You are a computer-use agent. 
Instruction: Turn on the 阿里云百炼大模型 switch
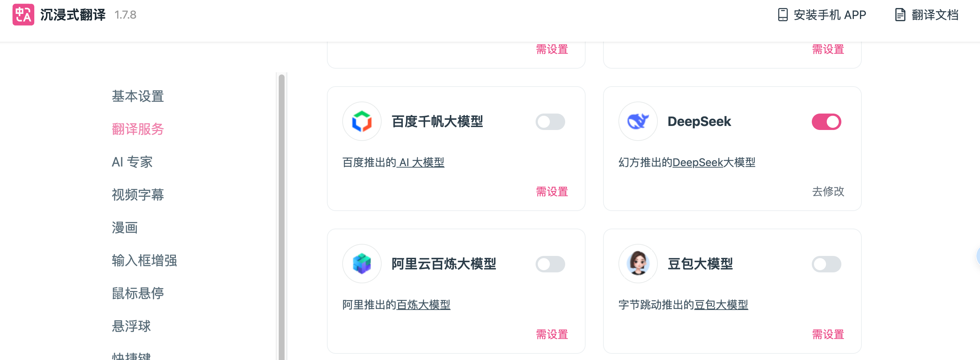click(x=550, y=264)
